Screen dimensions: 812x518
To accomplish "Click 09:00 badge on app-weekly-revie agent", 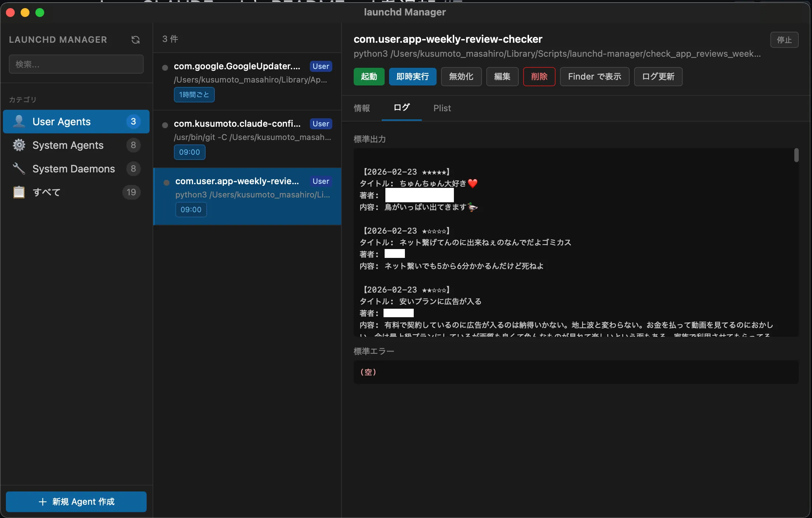I will (x=191, y=210).
